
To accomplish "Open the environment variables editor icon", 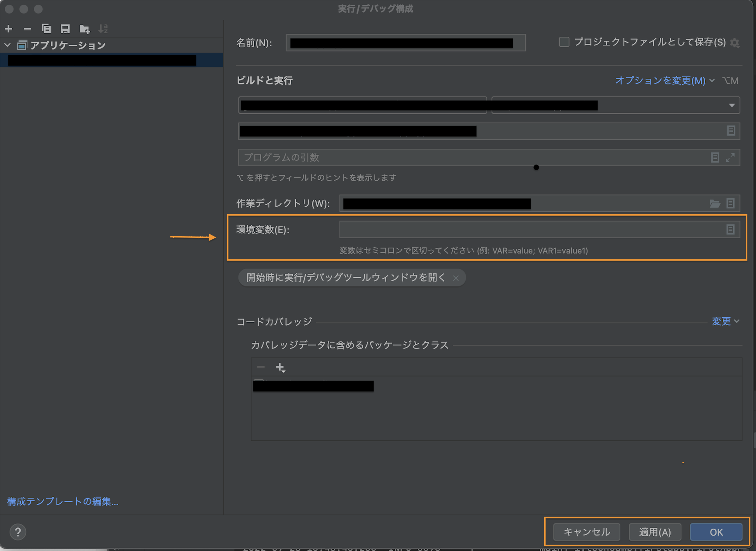I will 731,229.
